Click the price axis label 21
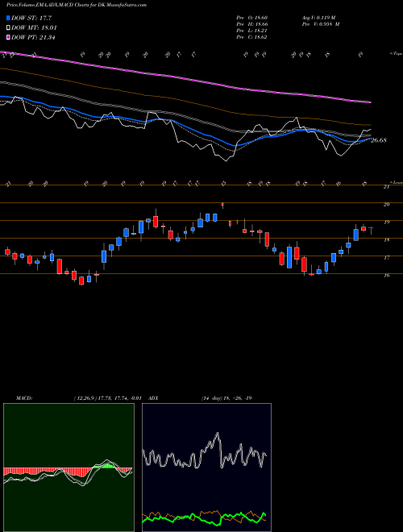 coord(386,187)
